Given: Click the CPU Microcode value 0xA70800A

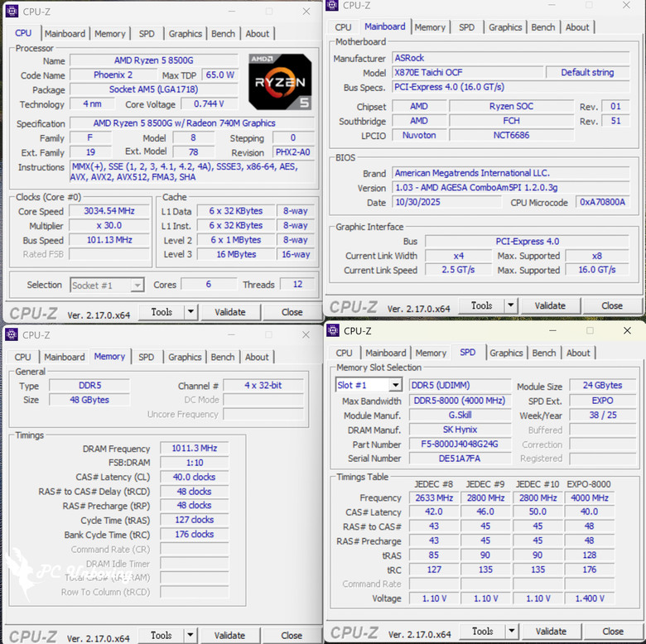Looking at the screenshot, I should click(602, 202).
